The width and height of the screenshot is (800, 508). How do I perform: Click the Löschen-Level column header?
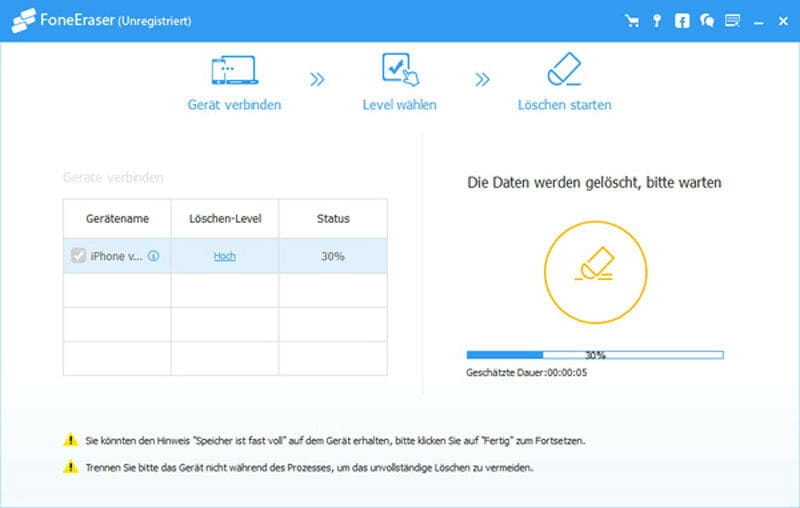coord(224,218)
